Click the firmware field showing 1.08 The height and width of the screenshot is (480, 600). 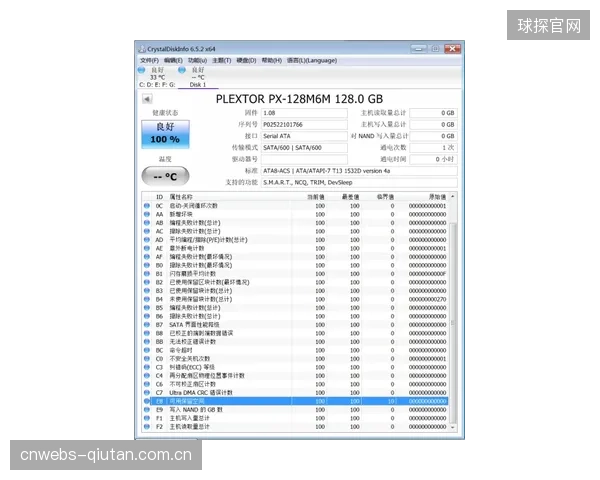point(304,113)
